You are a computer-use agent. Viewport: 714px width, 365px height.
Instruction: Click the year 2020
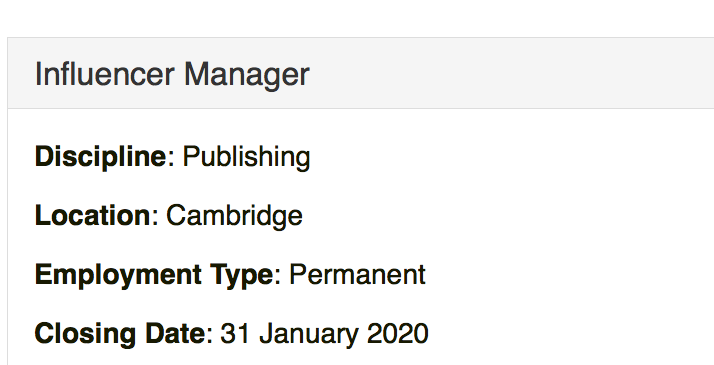coord(398,334)
